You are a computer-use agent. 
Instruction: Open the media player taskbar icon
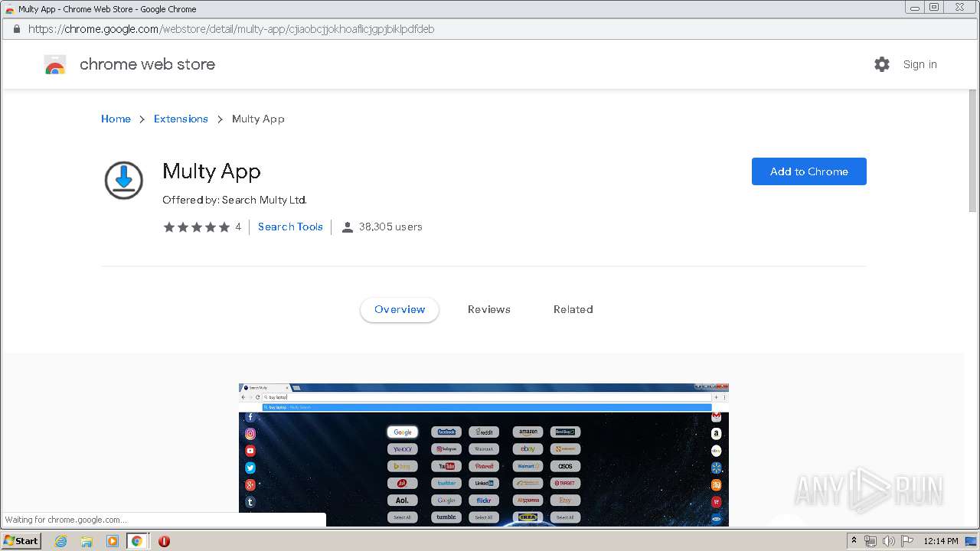(x=112, y=541)
